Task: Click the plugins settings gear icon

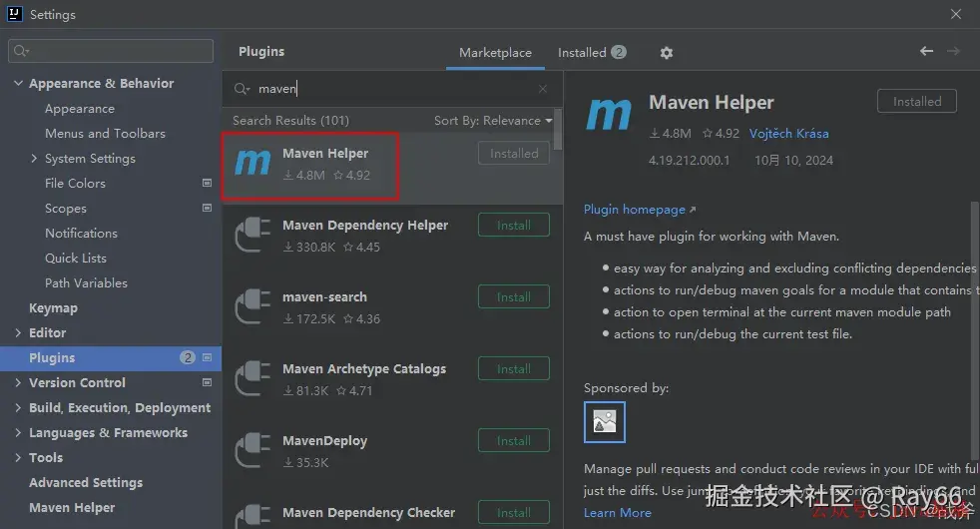Action: pos(667,53)
